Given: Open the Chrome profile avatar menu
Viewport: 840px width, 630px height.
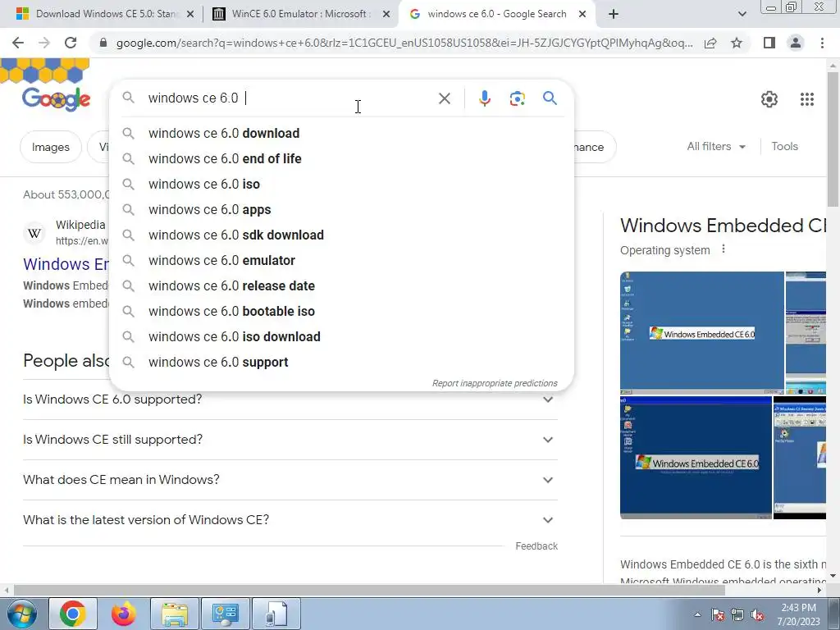Looking at the screenshot, I should pyautogui.click(x=796, y=43).
